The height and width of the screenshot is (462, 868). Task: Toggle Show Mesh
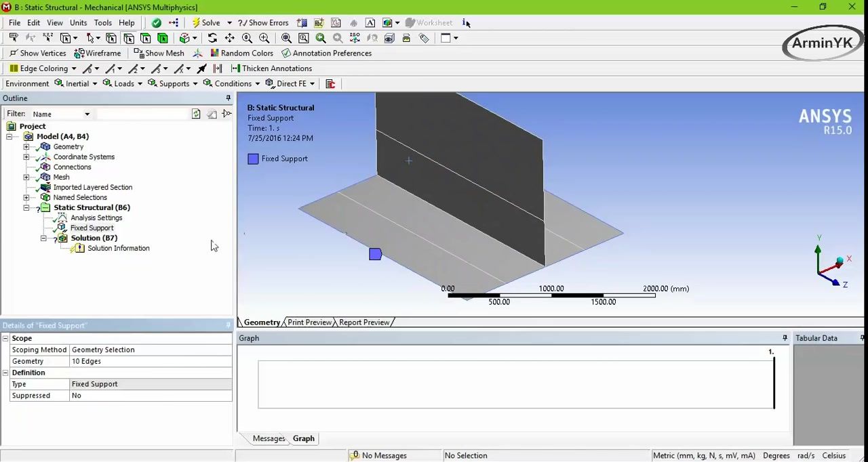click(x=159, y=53)
